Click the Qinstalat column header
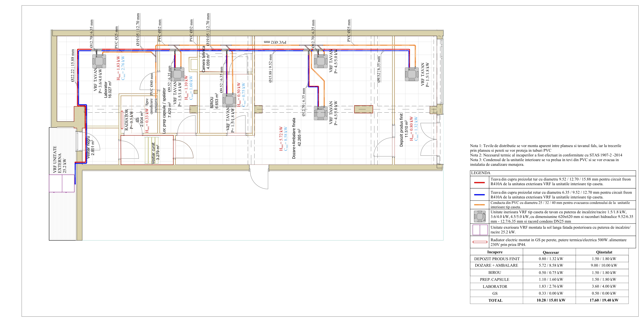 coord(604,252)
